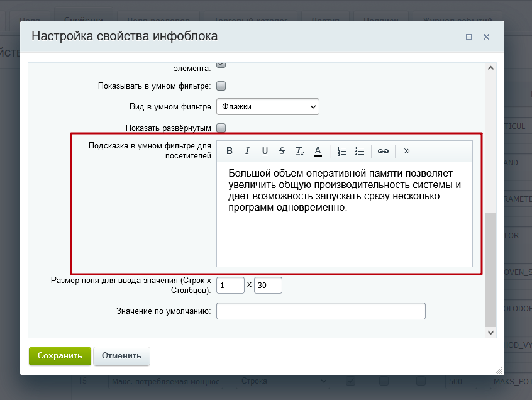Image resolution: width=532 pixels, height=400 pixels.
Task: Click the Отменить button
Action: click(121, 356)
